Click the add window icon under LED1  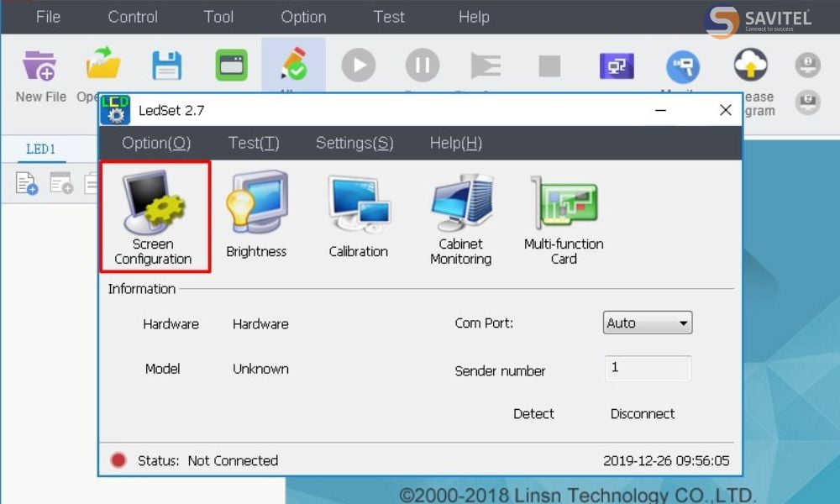[x=61, y=183]
